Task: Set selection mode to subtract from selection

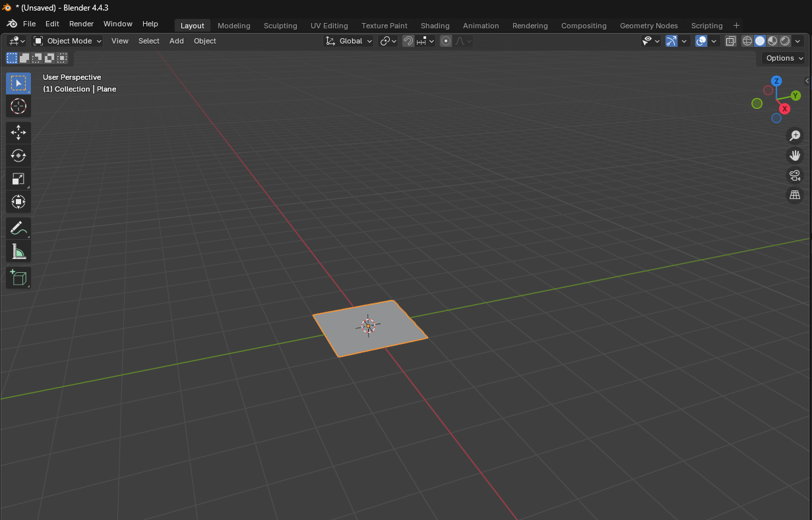Action: [x=37, y=58]
